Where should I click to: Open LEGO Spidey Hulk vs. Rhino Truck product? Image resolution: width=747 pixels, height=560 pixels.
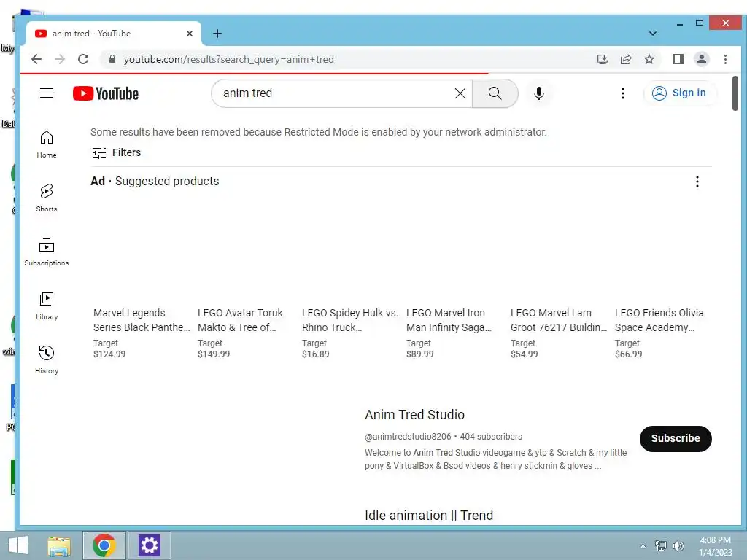pyautogui.click(x=349, y=320)
